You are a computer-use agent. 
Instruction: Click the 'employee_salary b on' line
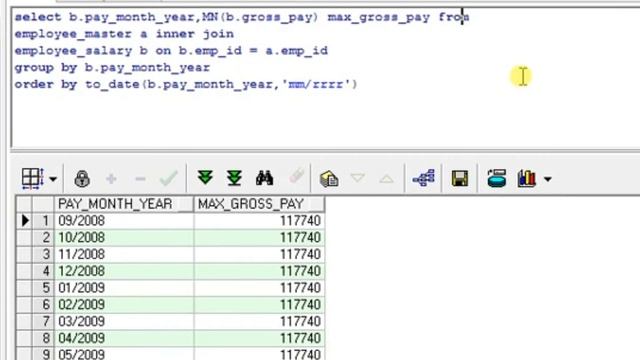tap(171, 51)
